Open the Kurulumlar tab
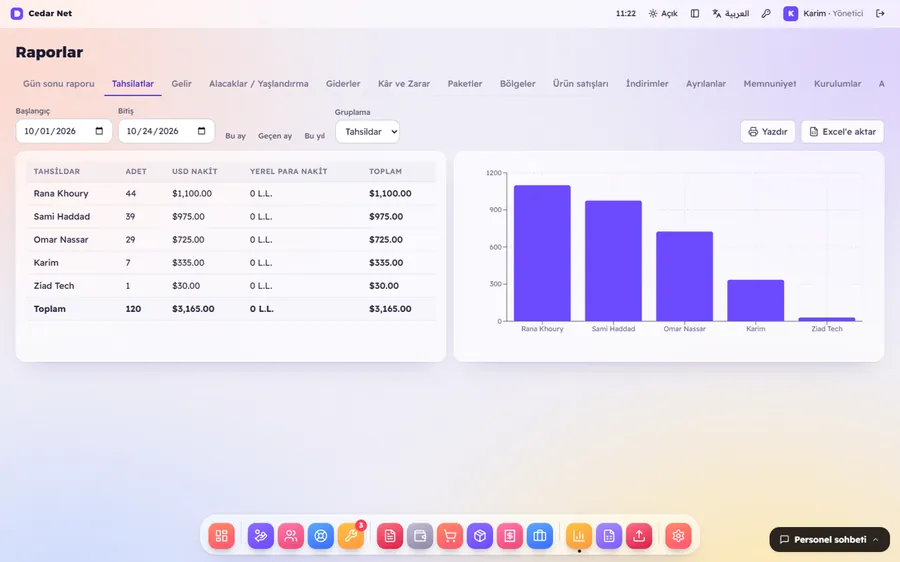The image size is (900, 562). 837,84
